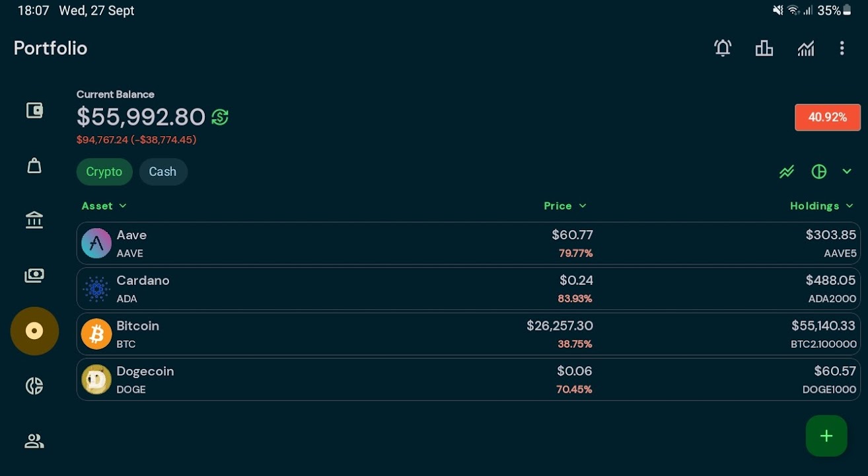The height and width of the screenshot is (476, 868).
Task: Sort by the Holdings column dropdown
Action: coord(821,206)
